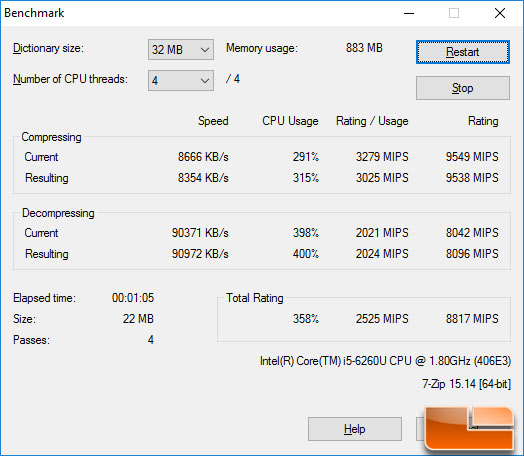Click the greyed-out maximize window icon
This screenshot has width=524, height=456.
(454, 13)
